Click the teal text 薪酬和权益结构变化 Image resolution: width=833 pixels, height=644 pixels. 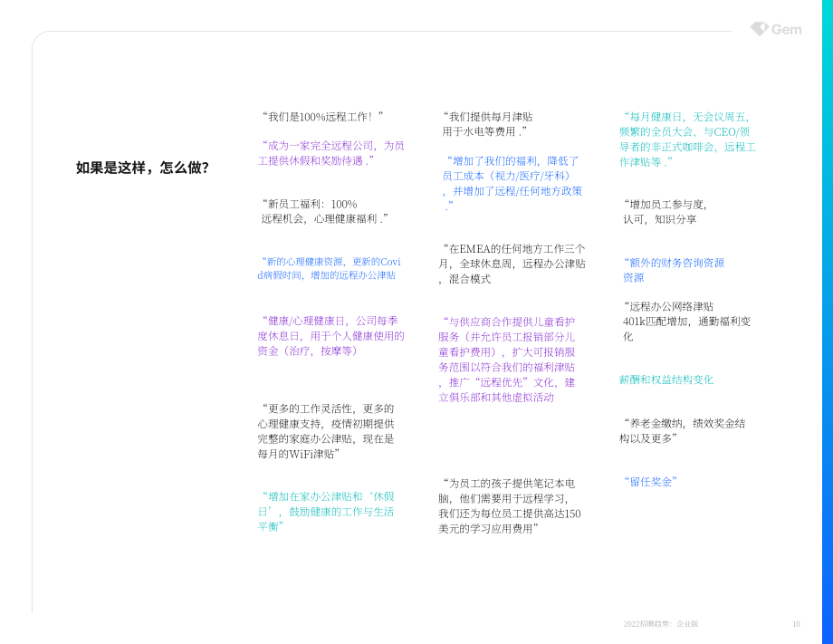(x=666, y=380)
